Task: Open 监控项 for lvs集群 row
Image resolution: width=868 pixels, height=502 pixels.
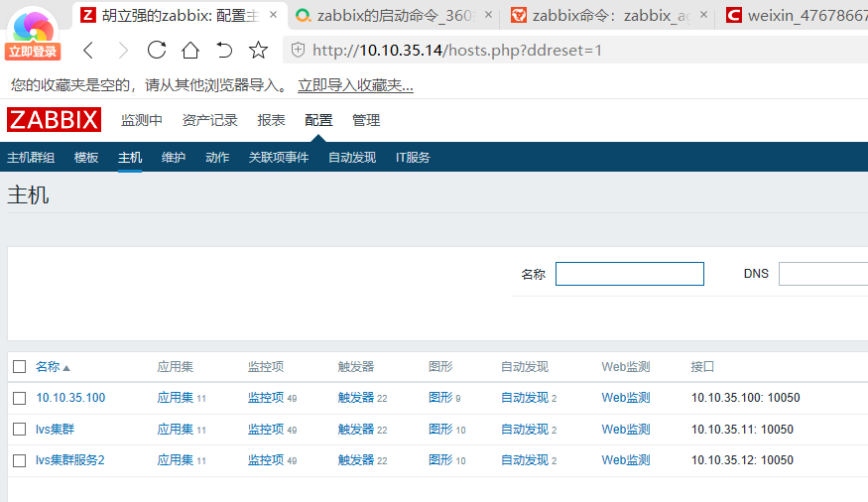Action: pyautogui.click(x=266, y=429)
